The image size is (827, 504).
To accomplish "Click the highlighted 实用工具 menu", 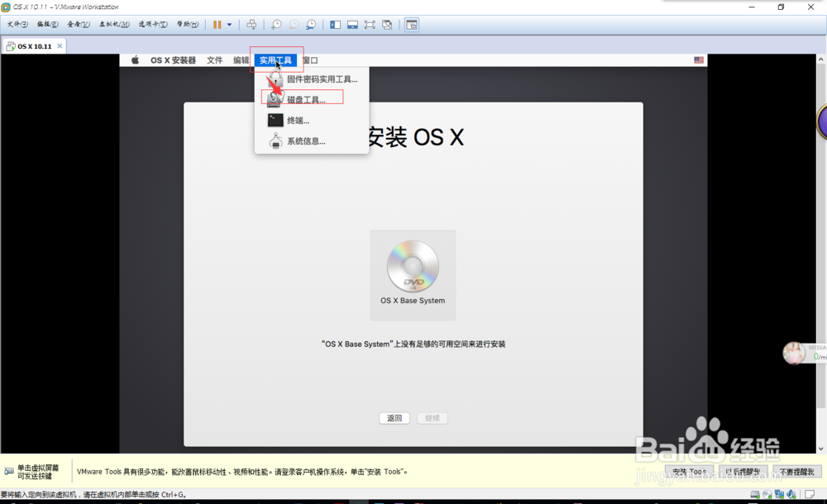I will coord(275,60).
